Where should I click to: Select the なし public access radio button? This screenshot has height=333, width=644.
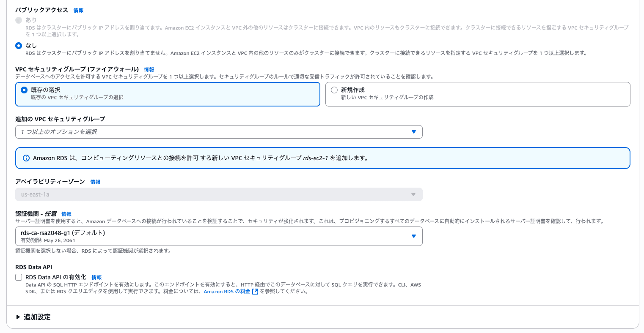(x=19, y=46)
